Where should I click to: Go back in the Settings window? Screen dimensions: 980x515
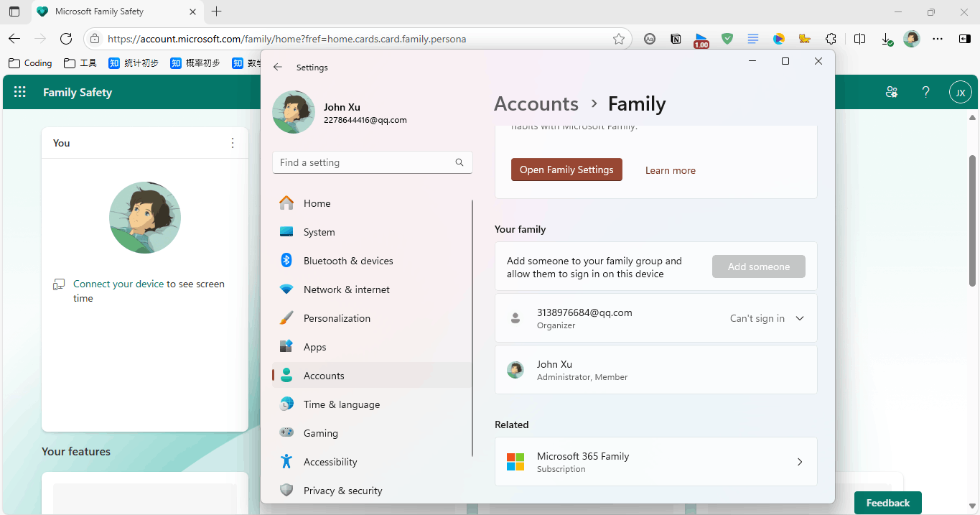tap(279, 67)
